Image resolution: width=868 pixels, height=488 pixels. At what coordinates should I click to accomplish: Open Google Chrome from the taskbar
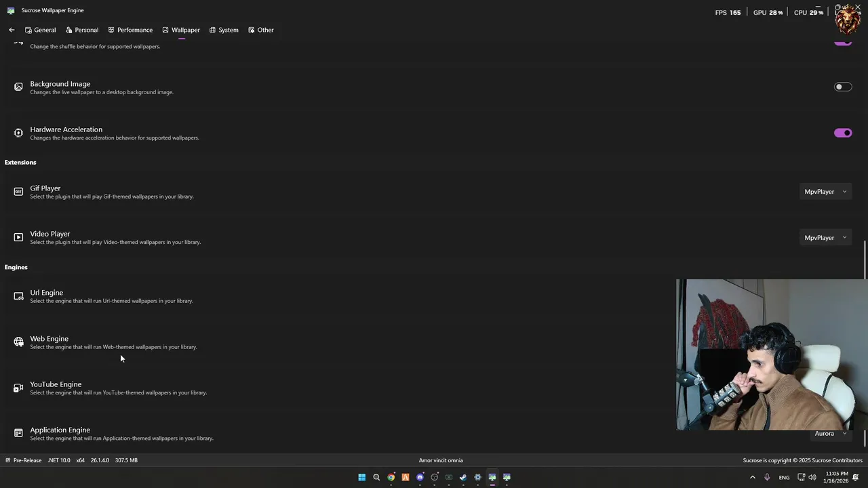391,477
